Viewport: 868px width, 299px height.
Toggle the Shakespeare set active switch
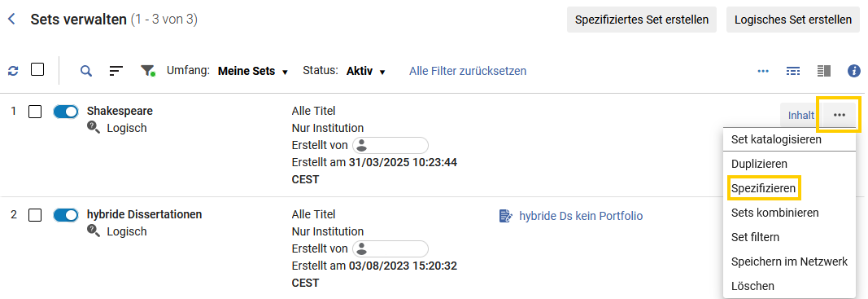(x=66, y=112)
